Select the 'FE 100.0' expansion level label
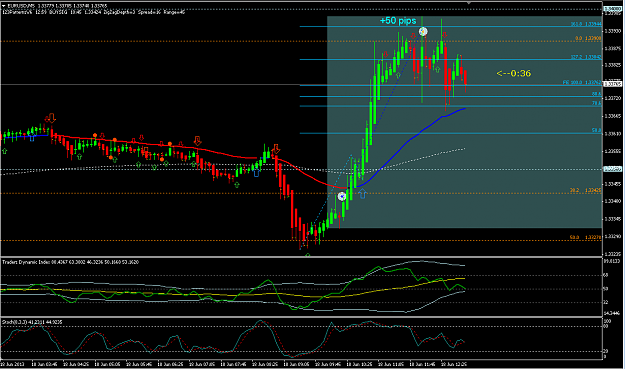Image resolution: width=625 pixels, height=369 pixels. coord(582,83)
